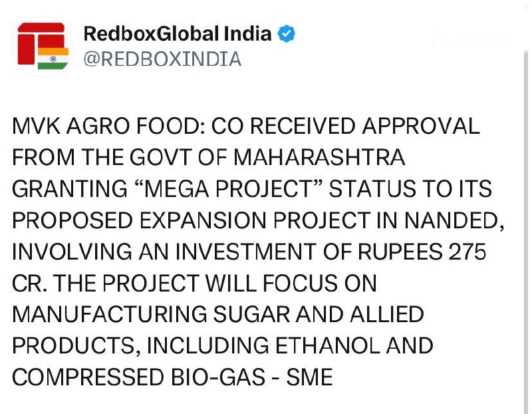Click the faint watermark at top right

[x=471, y=38]
